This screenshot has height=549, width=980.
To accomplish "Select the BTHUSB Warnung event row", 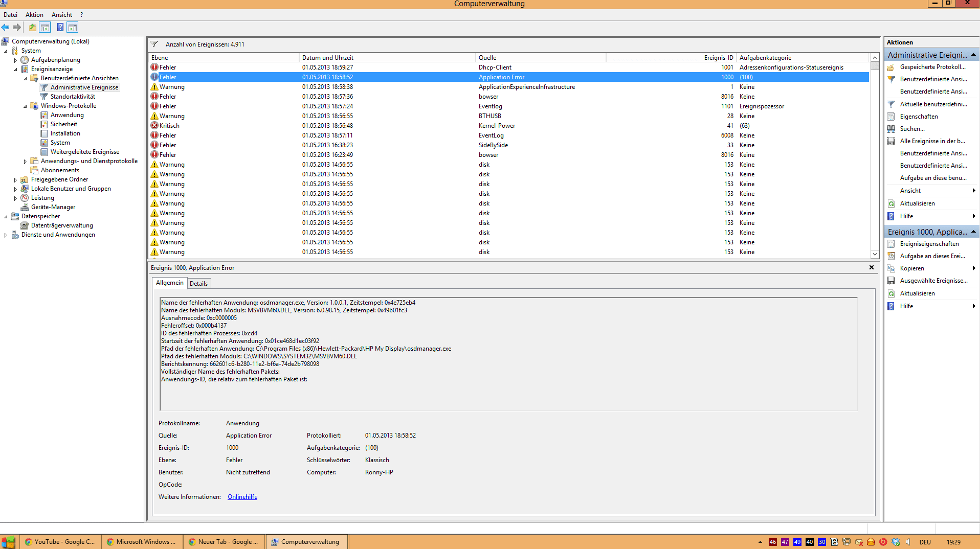I will coord(509,116).
